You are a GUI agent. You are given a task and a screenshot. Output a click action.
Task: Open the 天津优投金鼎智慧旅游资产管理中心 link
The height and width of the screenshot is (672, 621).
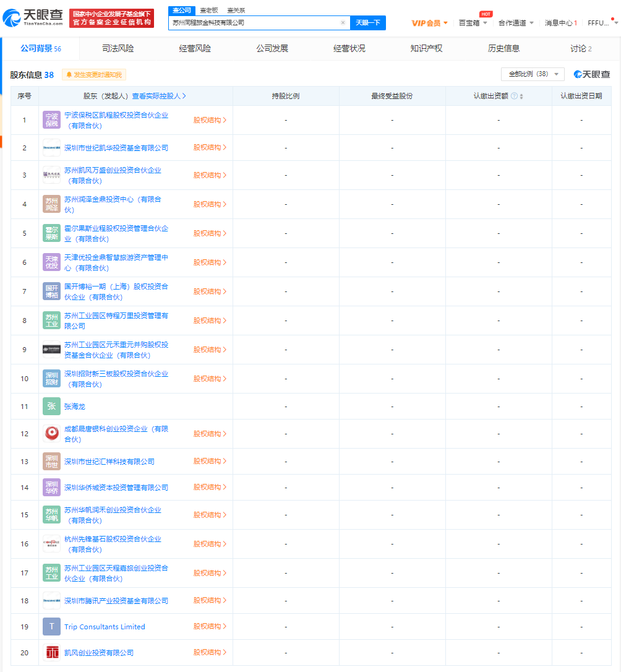(x=116, y=262)
